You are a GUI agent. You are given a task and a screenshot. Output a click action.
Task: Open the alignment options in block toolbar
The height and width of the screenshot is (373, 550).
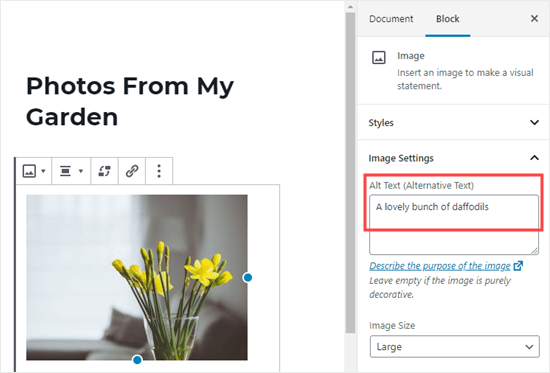(x=71, y=171)
